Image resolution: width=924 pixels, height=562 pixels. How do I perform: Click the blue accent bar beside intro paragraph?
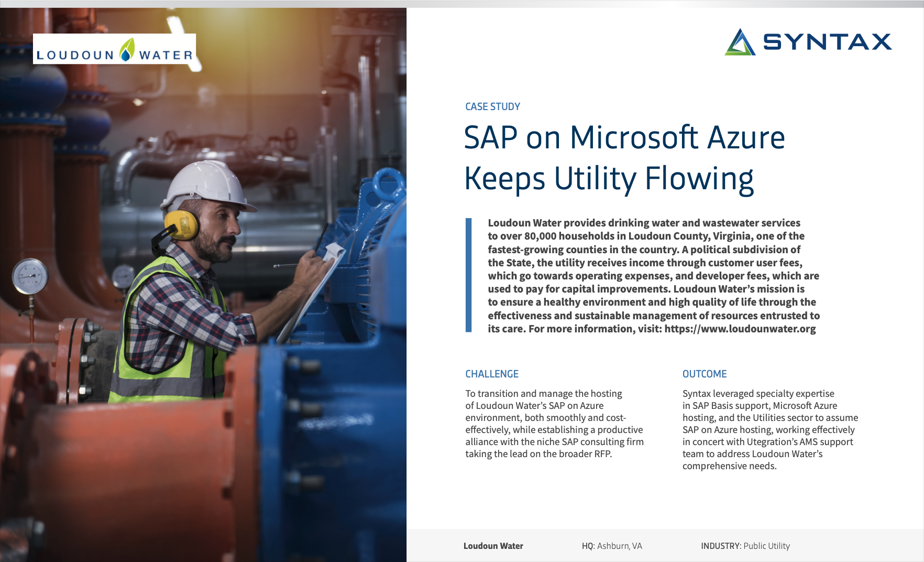point(469,275)
